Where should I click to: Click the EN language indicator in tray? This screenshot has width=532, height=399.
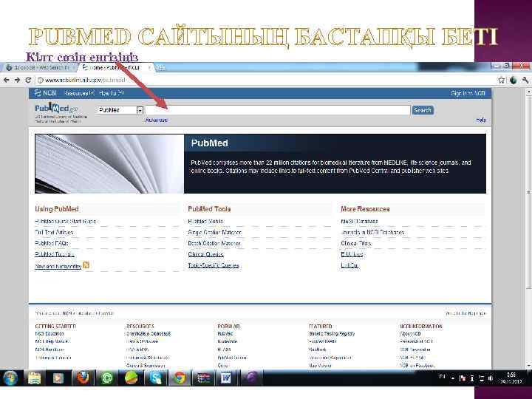click(442, 377)
